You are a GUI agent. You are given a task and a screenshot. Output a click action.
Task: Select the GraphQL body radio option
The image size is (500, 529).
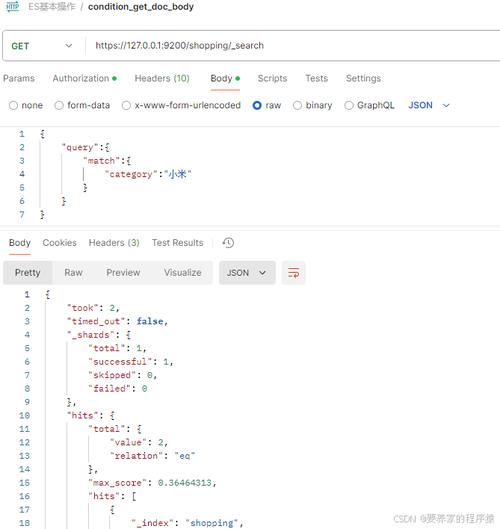point(349,105)
